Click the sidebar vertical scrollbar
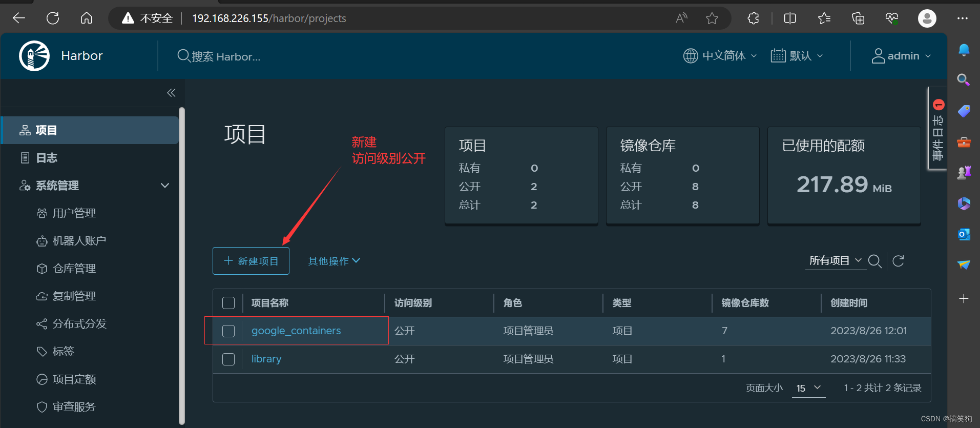The image size is (980, 428). click(181, 266)
